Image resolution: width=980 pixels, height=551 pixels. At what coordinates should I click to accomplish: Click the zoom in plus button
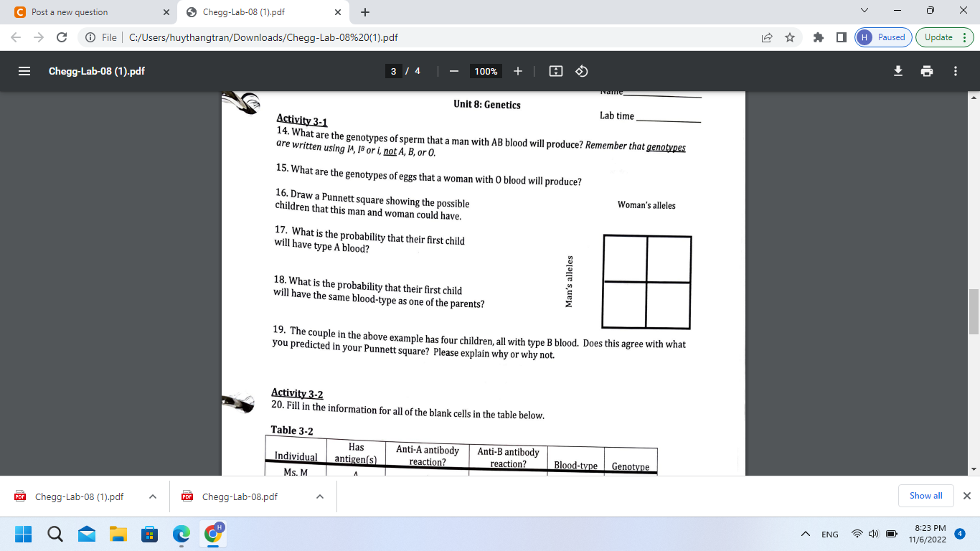tap(518, 71)
